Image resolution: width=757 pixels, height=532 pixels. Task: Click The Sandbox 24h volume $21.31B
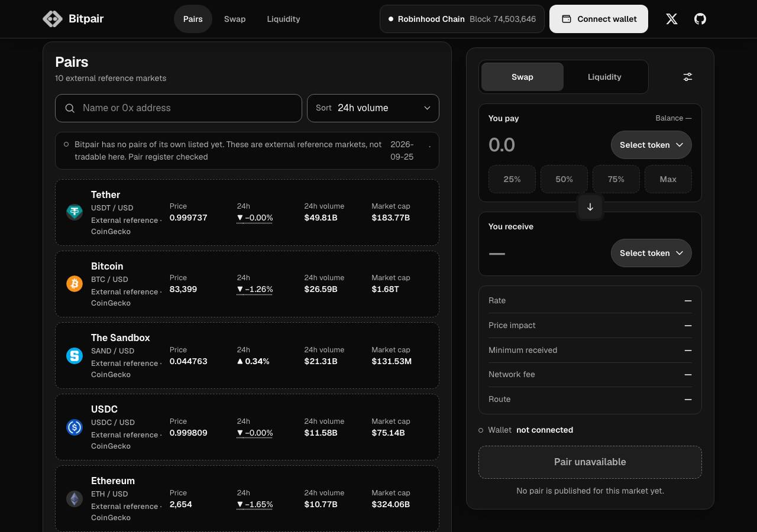point(321,361)
